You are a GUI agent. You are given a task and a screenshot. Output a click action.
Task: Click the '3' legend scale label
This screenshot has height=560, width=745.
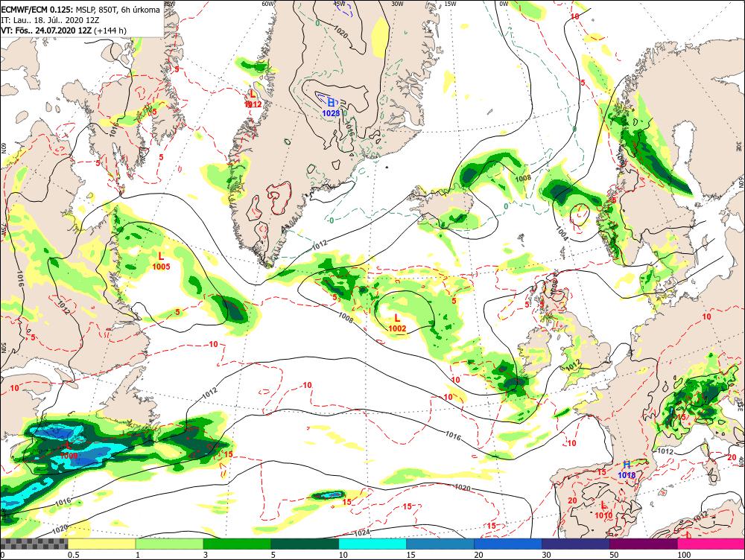[206, 555]
